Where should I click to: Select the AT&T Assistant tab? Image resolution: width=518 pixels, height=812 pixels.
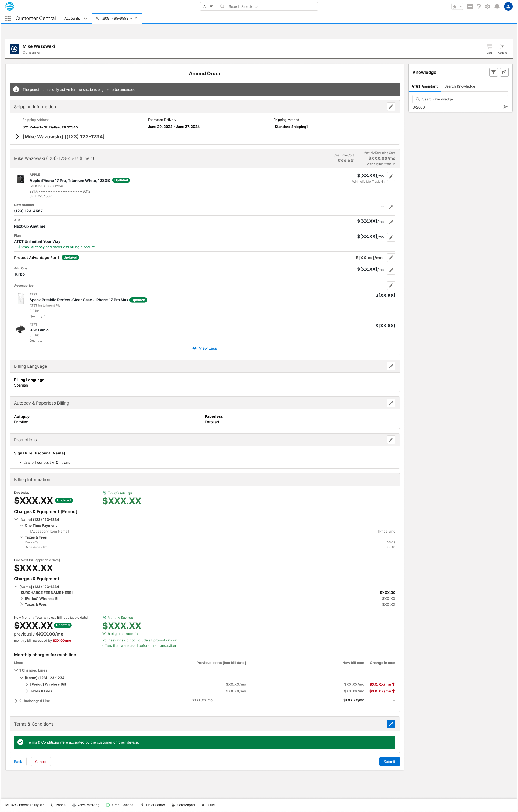click(x=424, y=86)
